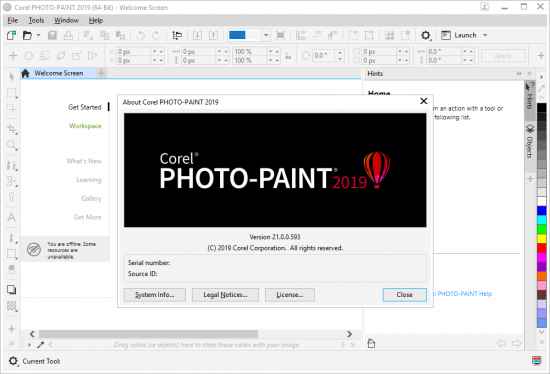Click the rotation angle stepper up arrow
This screenshot has height=374, width=550.
[340, 52]
